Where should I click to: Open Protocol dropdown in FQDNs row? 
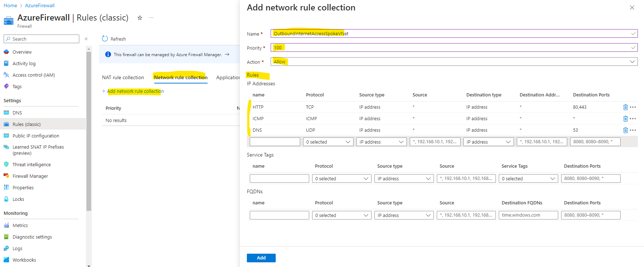pos(342,215)
